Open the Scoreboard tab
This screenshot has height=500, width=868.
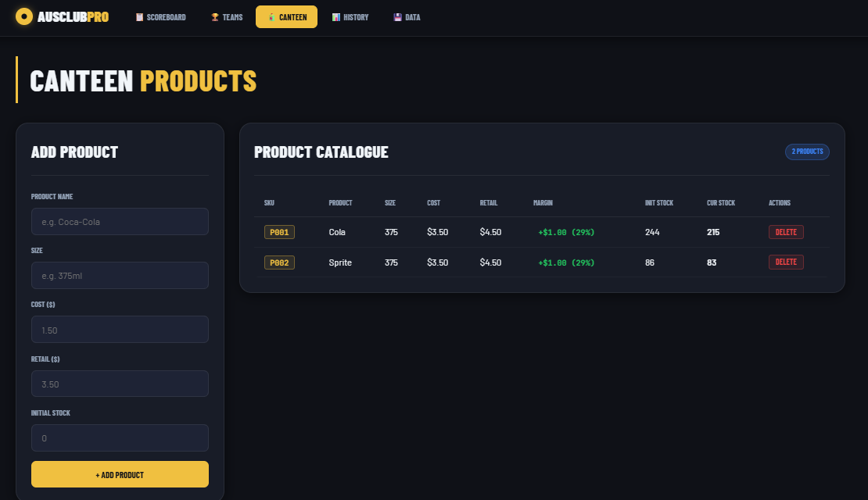[x=160, y=17]
